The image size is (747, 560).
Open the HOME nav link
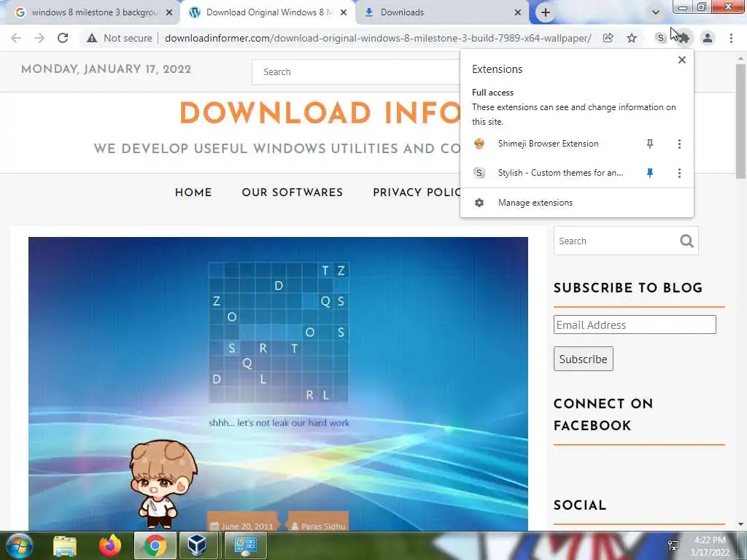[x=193, y=192]
